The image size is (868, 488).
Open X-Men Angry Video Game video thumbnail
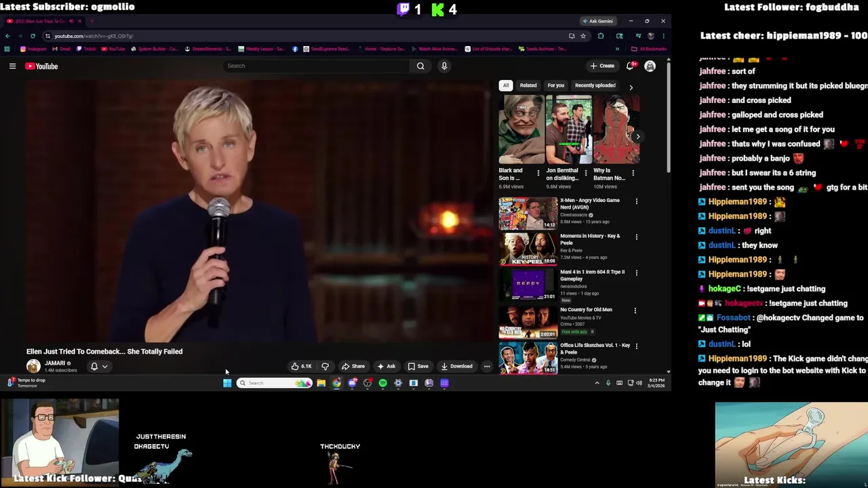pyautogui.click(x=528, y=213)
